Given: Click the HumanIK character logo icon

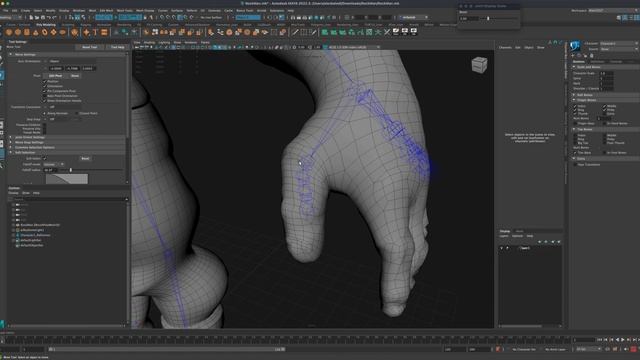Looking at the screenshot, I should 575,45.
